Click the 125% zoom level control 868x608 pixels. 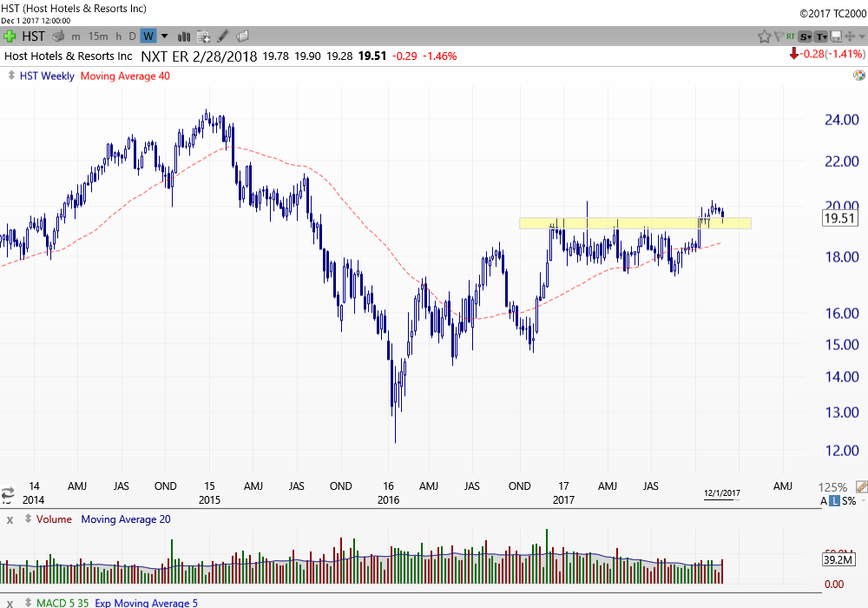[x=833, y=487]
